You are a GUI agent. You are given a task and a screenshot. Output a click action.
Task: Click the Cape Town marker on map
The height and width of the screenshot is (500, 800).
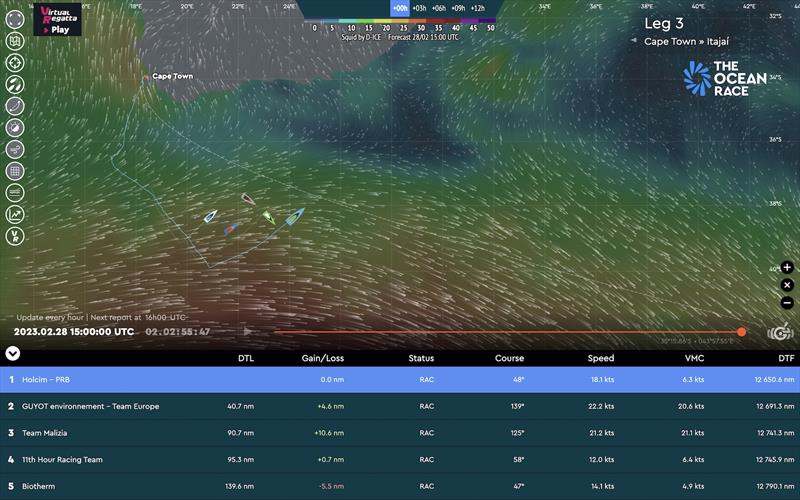tap(146, 77)
